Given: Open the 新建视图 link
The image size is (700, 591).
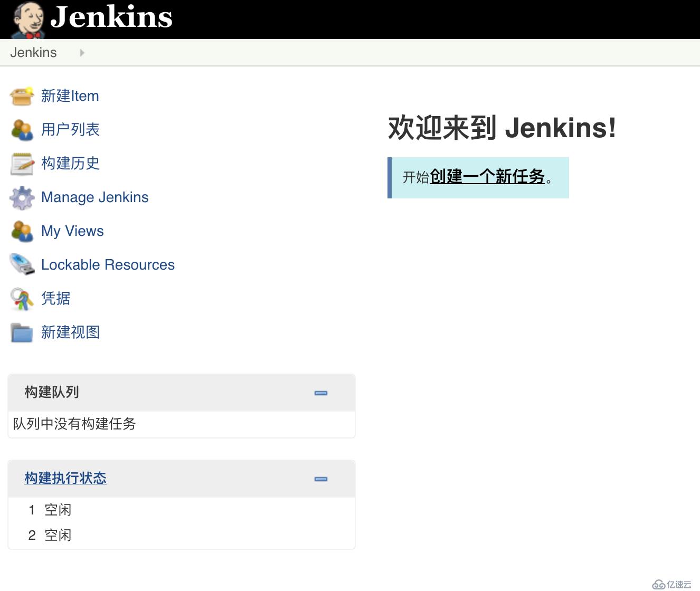Looking at the screenshot, I should 70,332.
